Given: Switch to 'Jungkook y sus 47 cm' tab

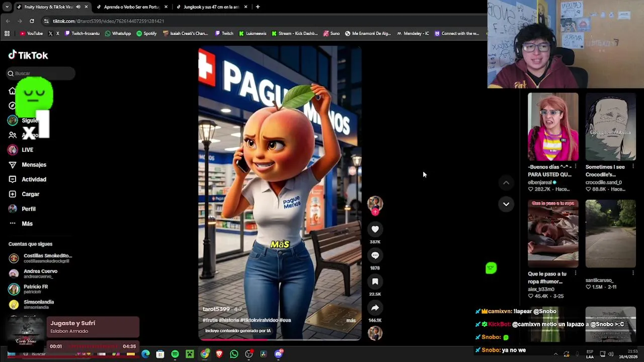Looking at the screenshot, I should click(211, 7).
